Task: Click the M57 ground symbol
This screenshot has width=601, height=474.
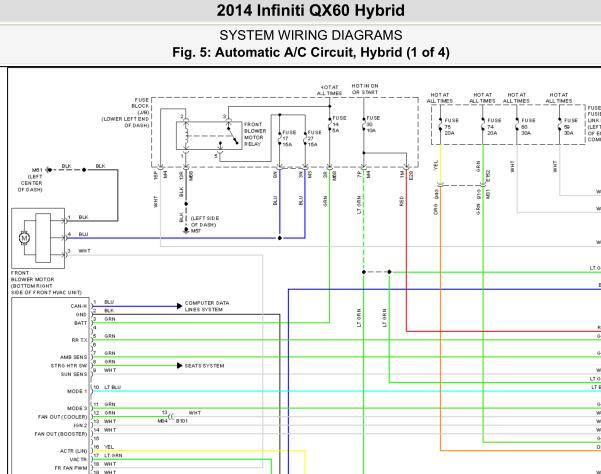Action: click(x=186, y=230)
